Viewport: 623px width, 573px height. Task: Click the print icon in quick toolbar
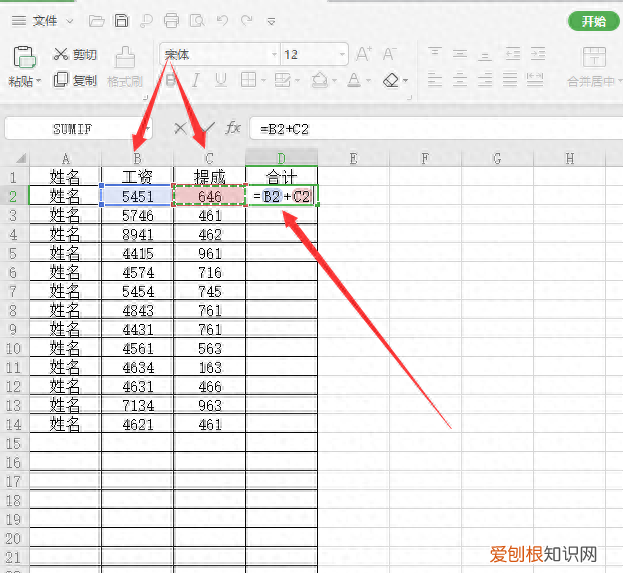point(171,20)
